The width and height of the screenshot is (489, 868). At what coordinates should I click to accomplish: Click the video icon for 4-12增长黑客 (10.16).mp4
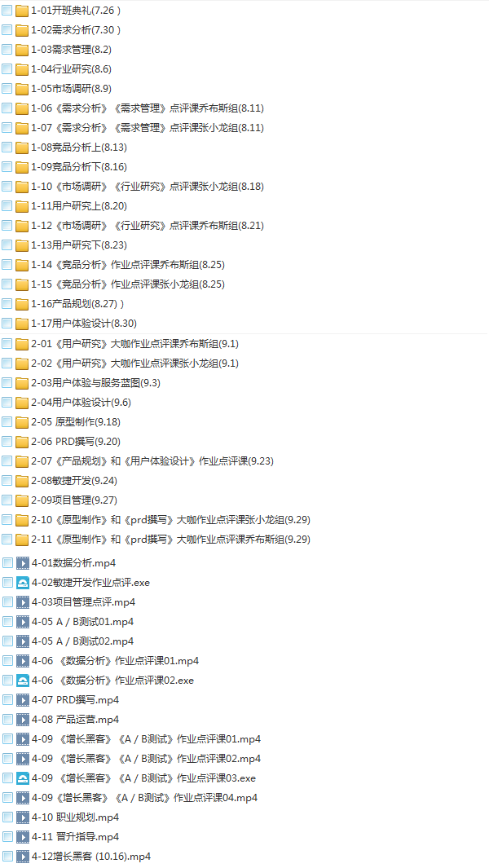pos(23,857)
